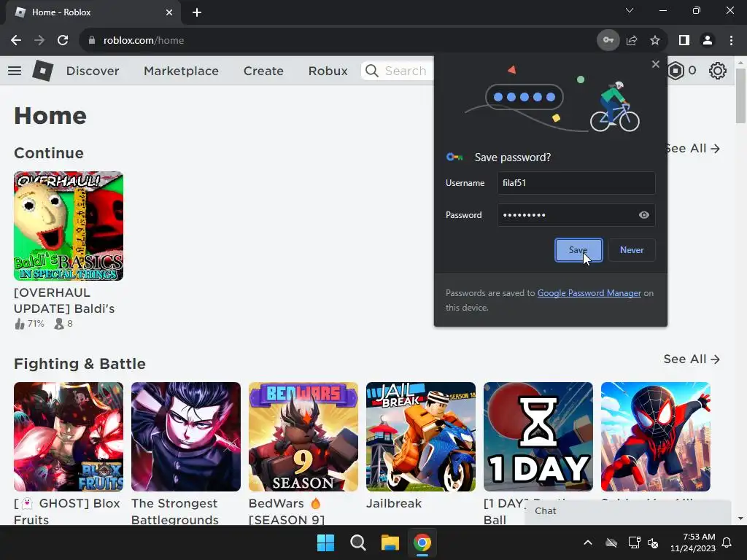Bookmark this page with the star icon
Viewport: 747px width, 560px height.
tap(655, 41)
